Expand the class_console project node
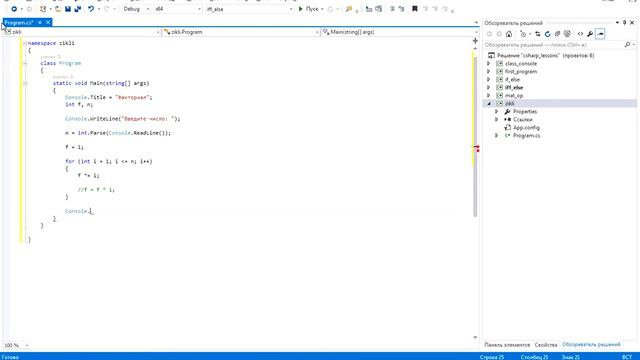 (489, 64)
